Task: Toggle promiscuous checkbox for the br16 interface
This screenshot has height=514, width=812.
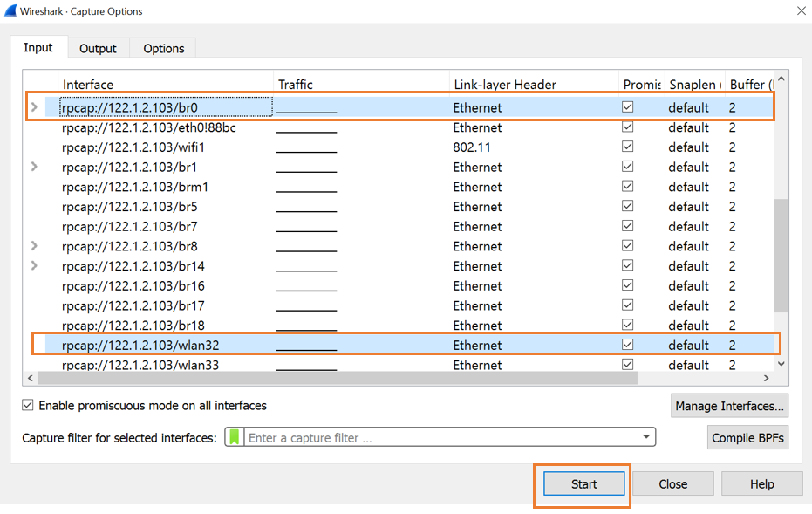Action: click(x=628, y=285)
